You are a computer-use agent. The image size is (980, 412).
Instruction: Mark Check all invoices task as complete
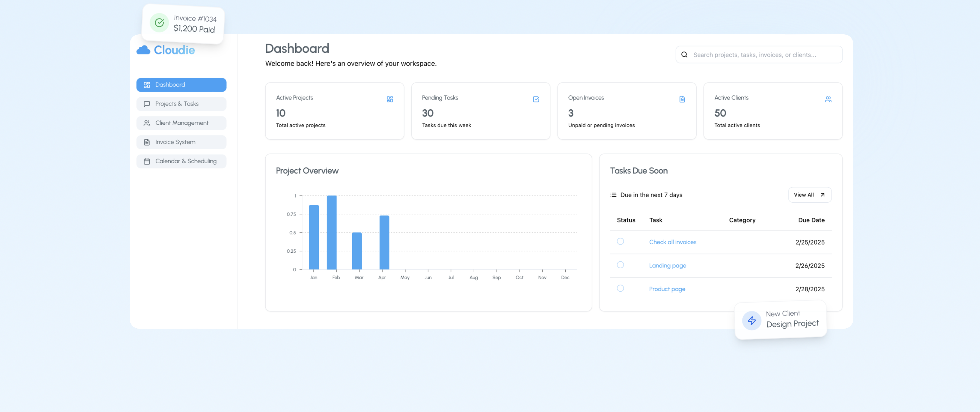click(x=620, y=241)
